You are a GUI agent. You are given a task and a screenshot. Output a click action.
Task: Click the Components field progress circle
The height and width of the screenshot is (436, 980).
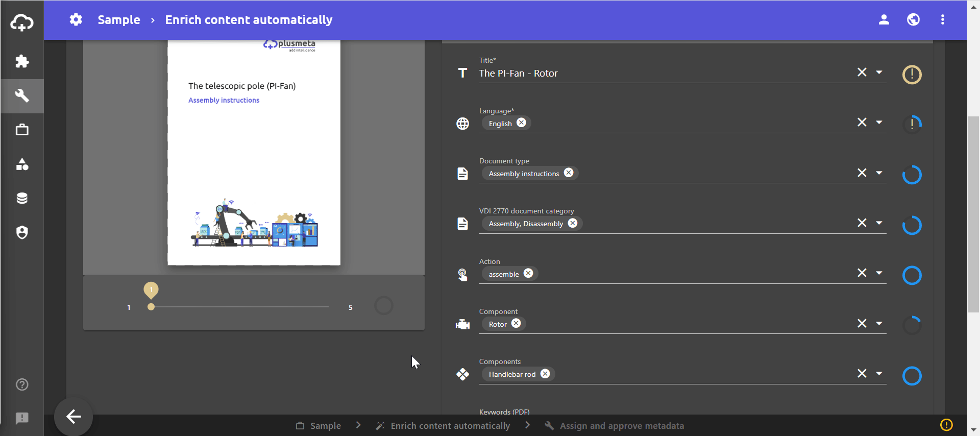[912, 376]
